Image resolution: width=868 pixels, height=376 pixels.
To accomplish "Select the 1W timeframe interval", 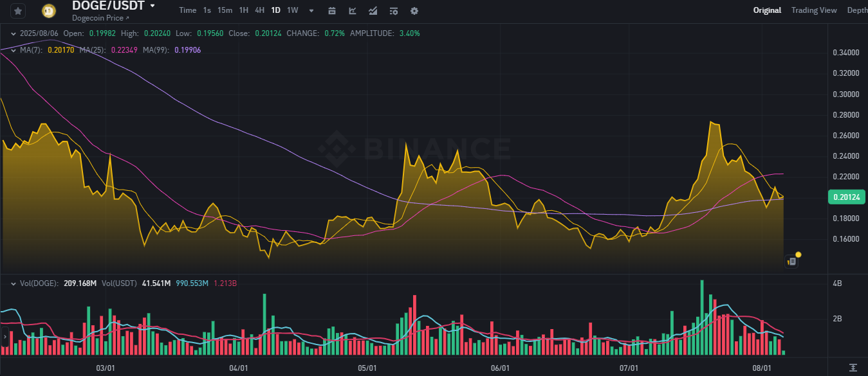I will 293,10.
